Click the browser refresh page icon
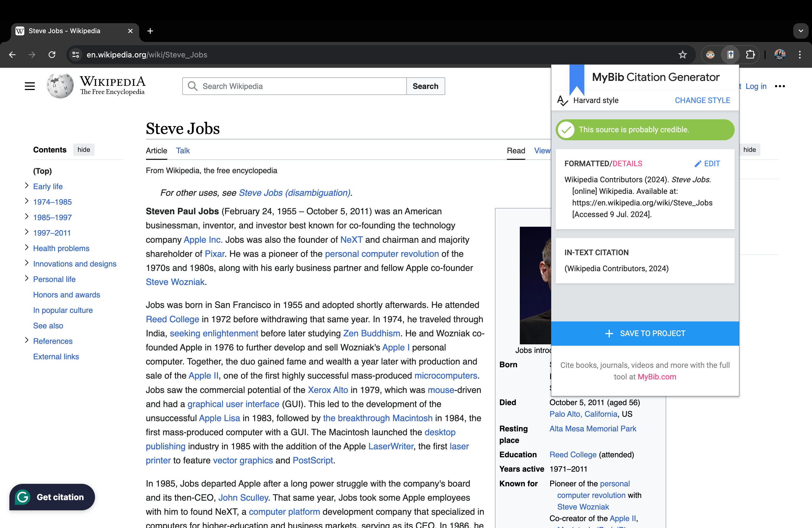The height and width of the screenshot is (528, 812). (53, 54)
